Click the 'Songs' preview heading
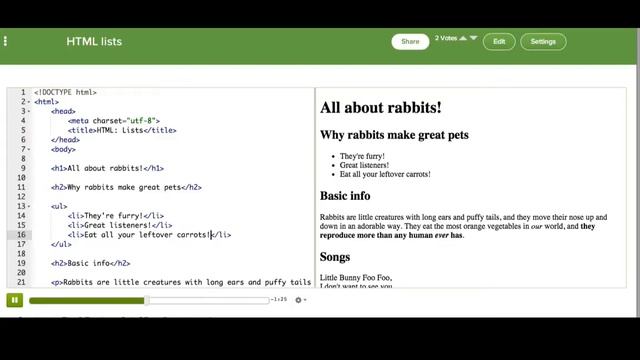Viewport: 640px width, 360px height. pyautogui.click(x=335, y=257)
